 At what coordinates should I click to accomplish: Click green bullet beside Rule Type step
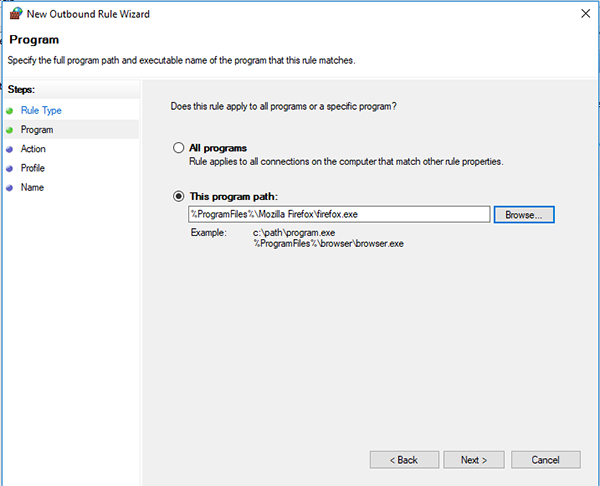point(10,111)
